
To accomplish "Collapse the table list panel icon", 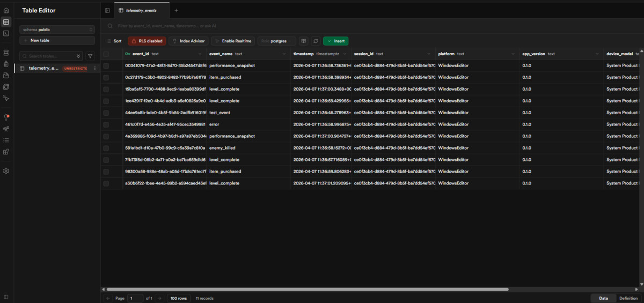I will pos(107,10).
